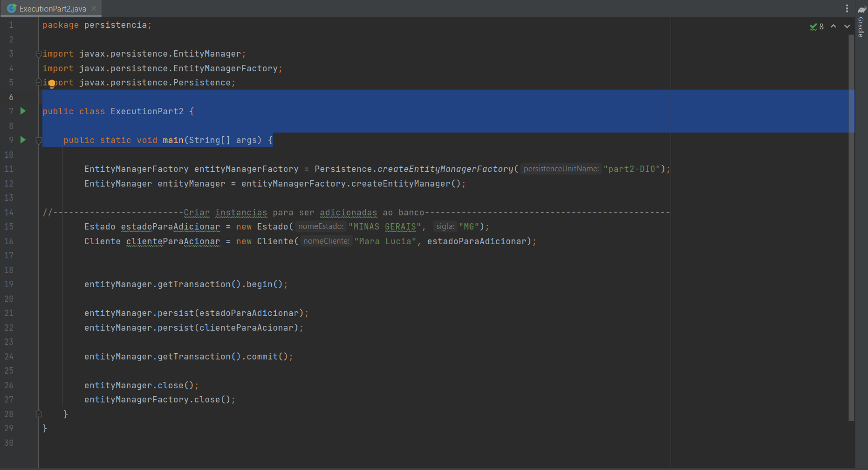Run class ExecutionPart2 from gutter icon

(23, 111)
